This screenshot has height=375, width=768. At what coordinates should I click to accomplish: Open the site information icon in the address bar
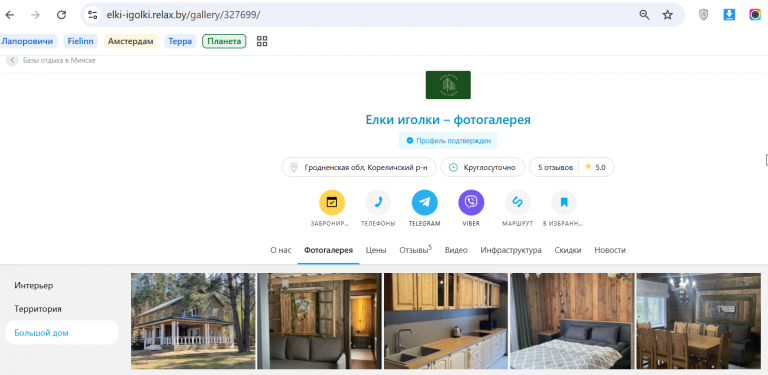tap(93, 15)
